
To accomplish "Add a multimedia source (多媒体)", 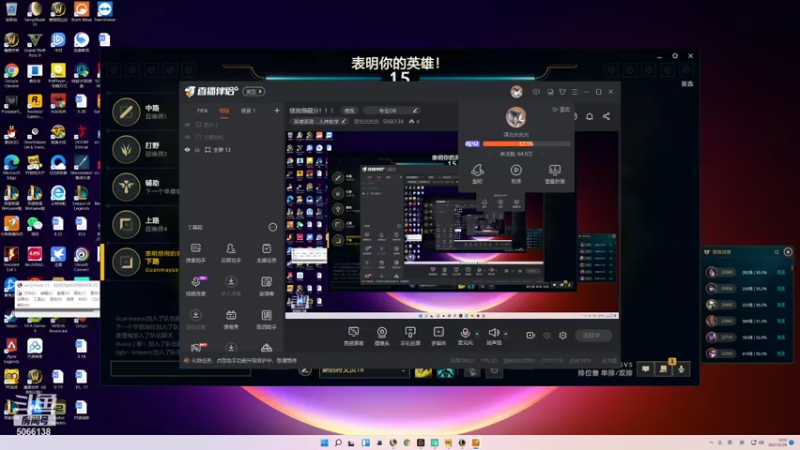I will coord(438,336).
